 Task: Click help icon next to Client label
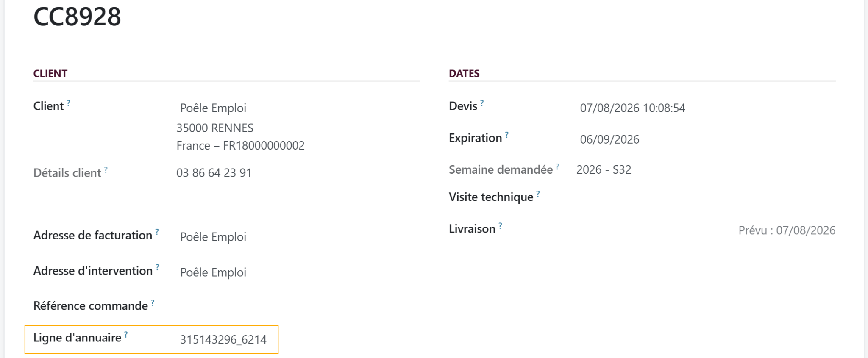pos(68,103)
